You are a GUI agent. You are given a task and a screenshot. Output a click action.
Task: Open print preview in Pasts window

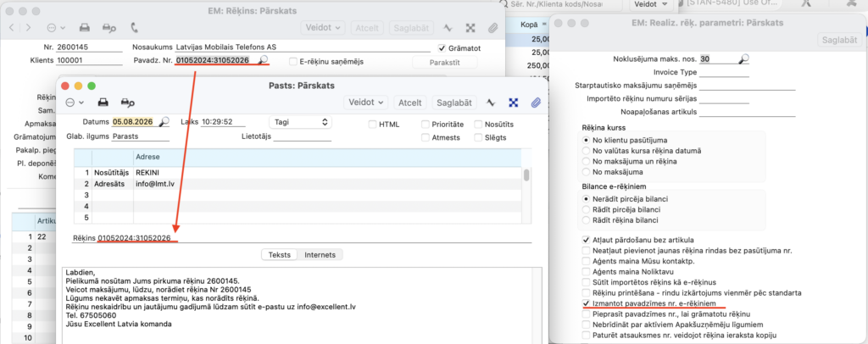[x=128, y=103]
